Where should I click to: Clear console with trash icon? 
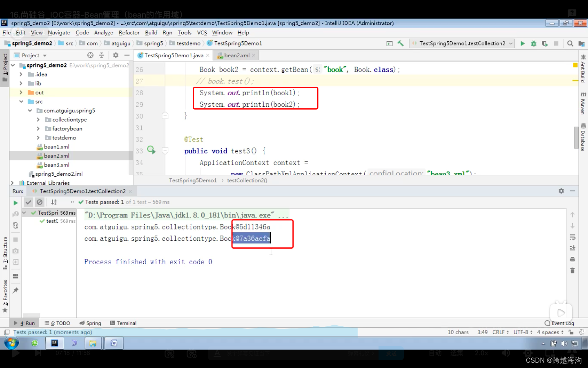pos(572,270)
